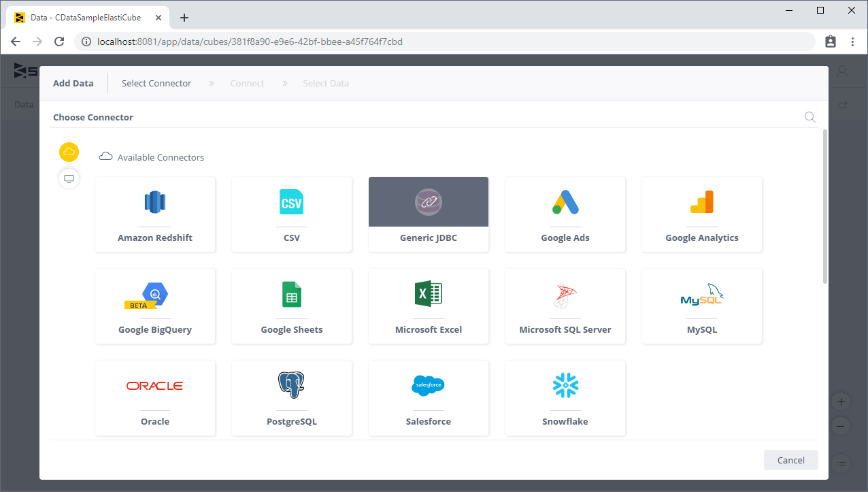Select the Amazon Redshift connector
This screenshot has width=868, height=492.
(155, 214)
